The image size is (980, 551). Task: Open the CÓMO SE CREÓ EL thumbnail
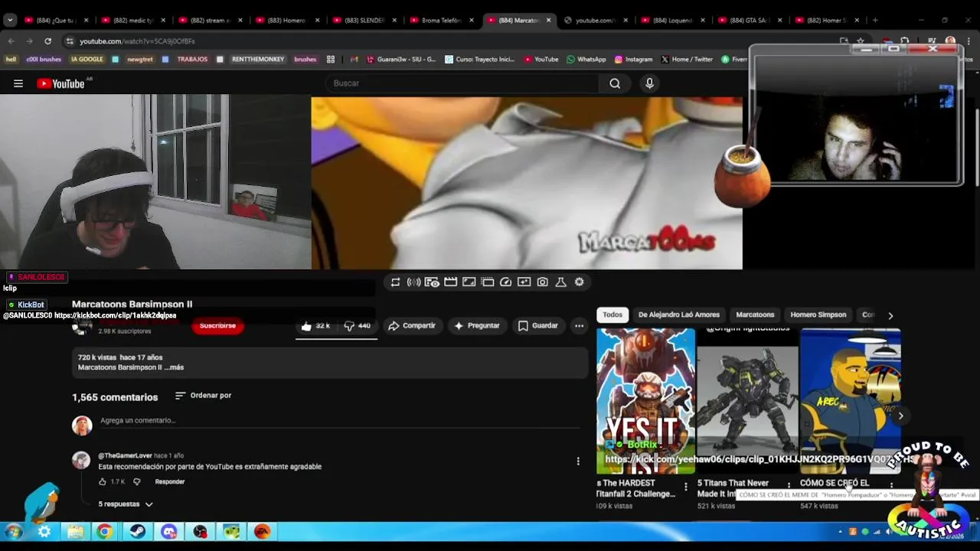click(x=851, y=401)
